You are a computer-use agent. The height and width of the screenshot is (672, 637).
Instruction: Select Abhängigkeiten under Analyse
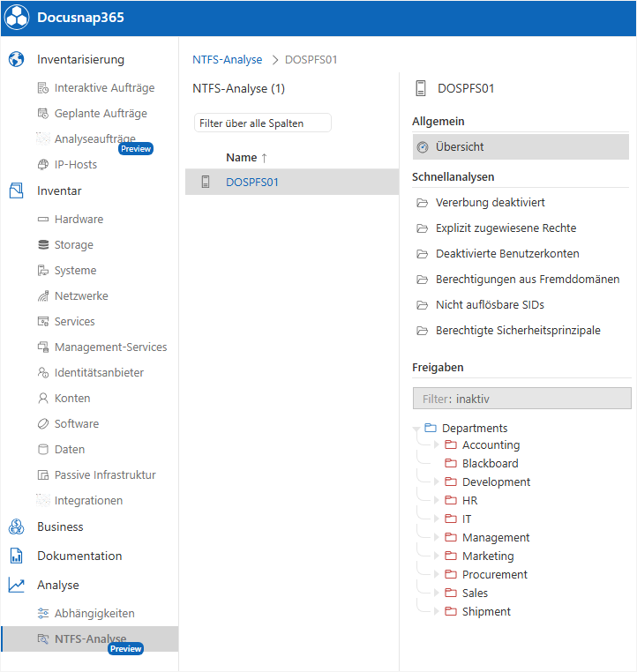point(94,613)
